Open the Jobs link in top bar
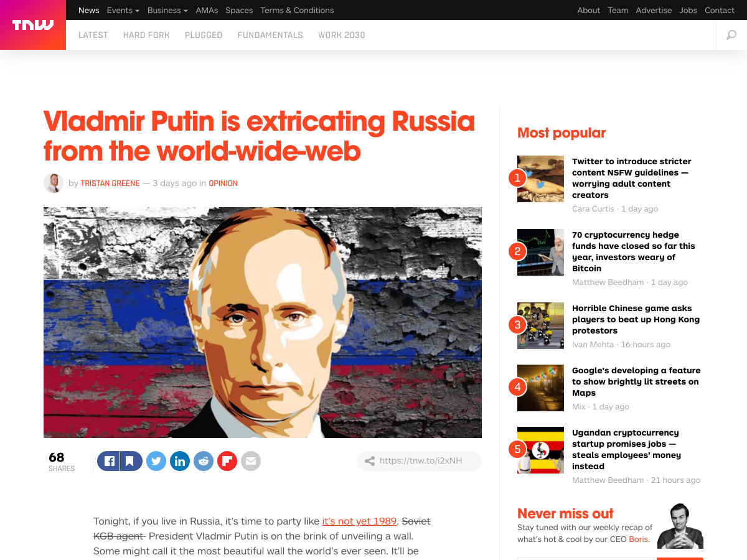The image size is (747, 560). [x=688, y=10]
